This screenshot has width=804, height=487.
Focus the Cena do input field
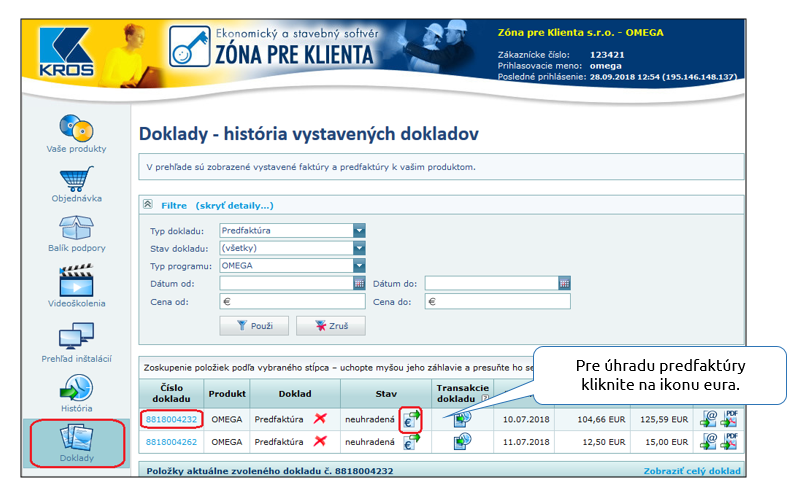point(498,301)
